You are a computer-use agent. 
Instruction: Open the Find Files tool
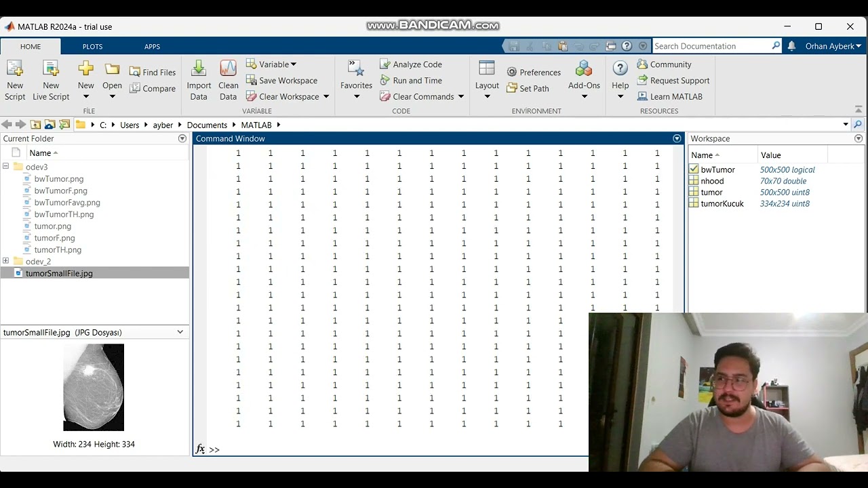153,72
